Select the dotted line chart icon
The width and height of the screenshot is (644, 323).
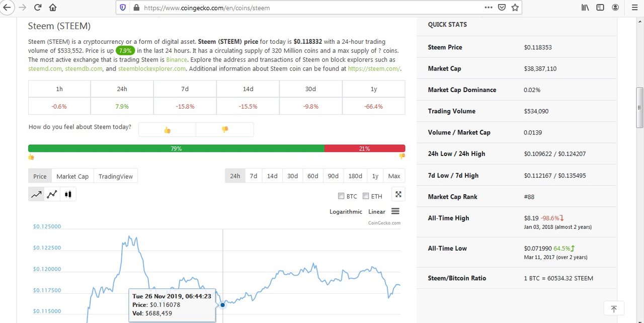(x=52, y=194)
